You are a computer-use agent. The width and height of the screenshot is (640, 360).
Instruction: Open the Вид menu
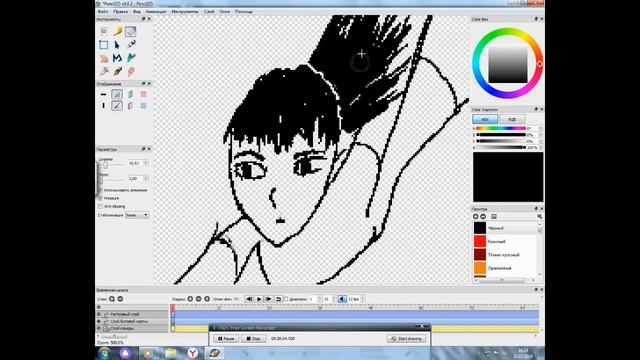pyautogui.click(x=137, y=12)
